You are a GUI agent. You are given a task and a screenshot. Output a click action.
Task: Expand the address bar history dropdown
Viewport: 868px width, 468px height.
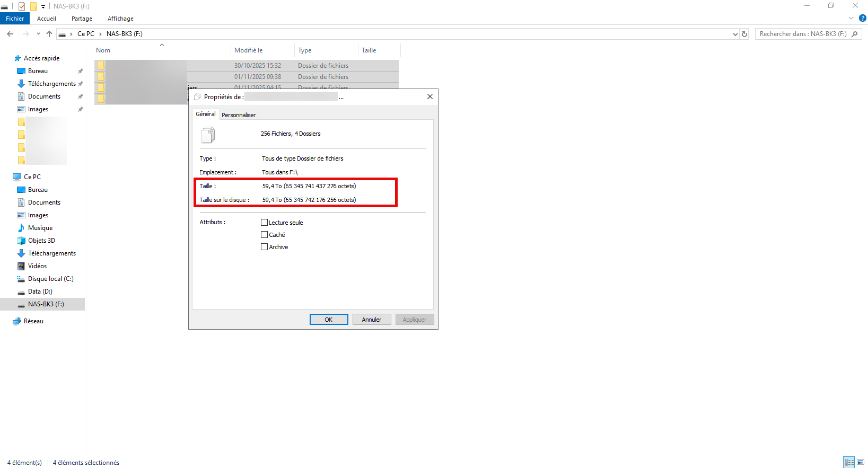735,34
